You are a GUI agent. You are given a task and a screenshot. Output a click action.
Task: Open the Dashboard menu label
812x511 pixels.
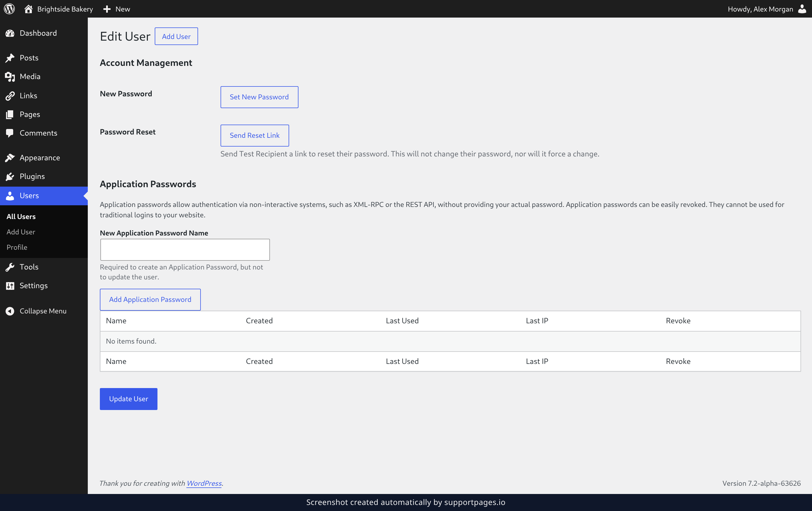38,33
